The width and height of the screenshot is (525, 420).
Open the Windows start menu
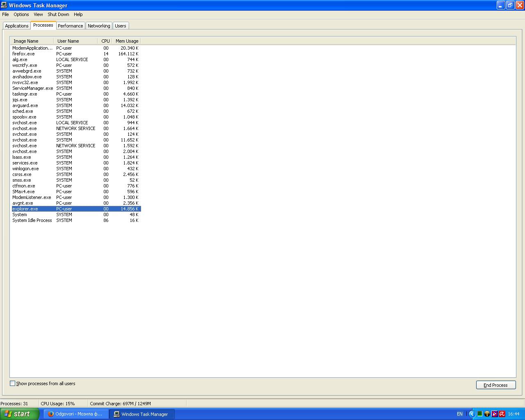click(20, 414)
